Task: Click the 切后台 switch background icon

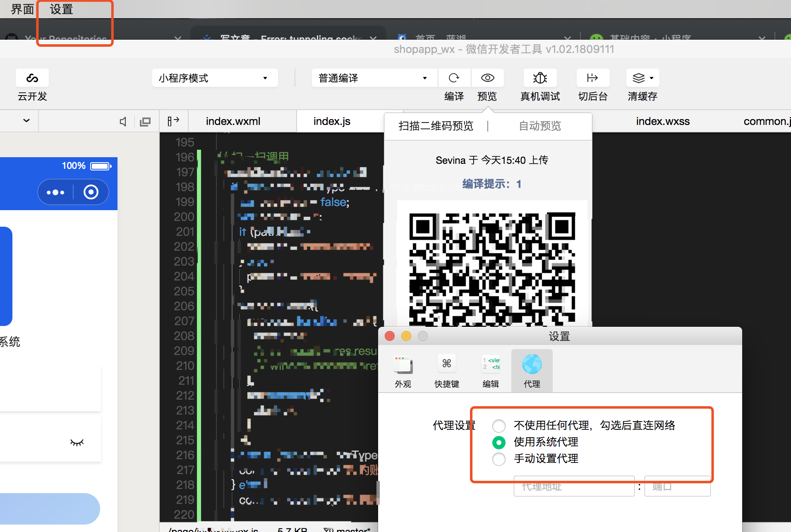Action: 593,78
